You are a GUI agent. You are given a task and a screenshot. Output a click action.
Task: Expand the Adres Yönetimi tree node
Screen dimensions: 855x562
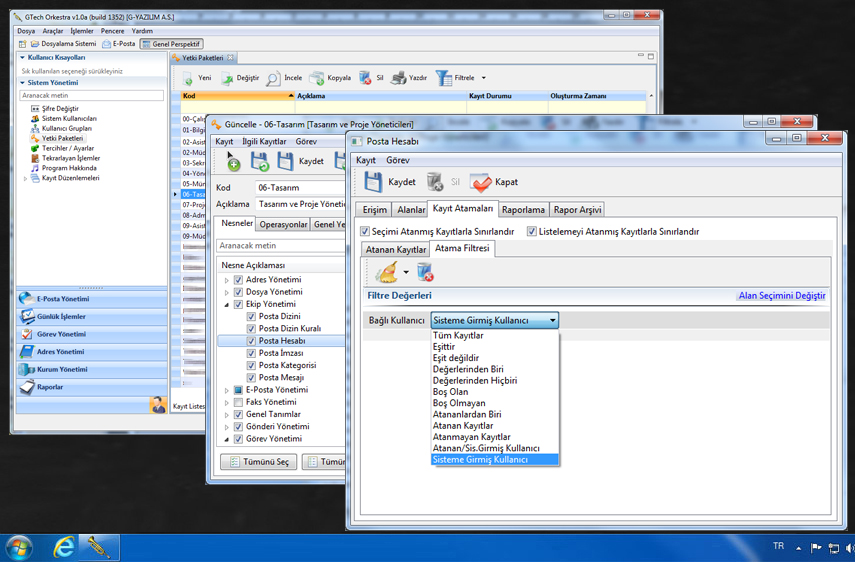point(227,280)
